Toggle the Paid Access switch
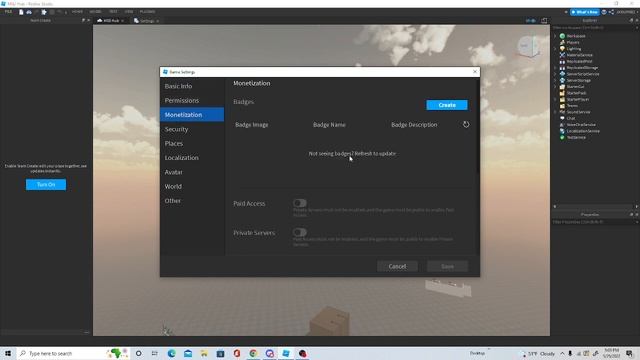Image resolution: width=640 pixels, height=360 pixels. click(300, 203)
